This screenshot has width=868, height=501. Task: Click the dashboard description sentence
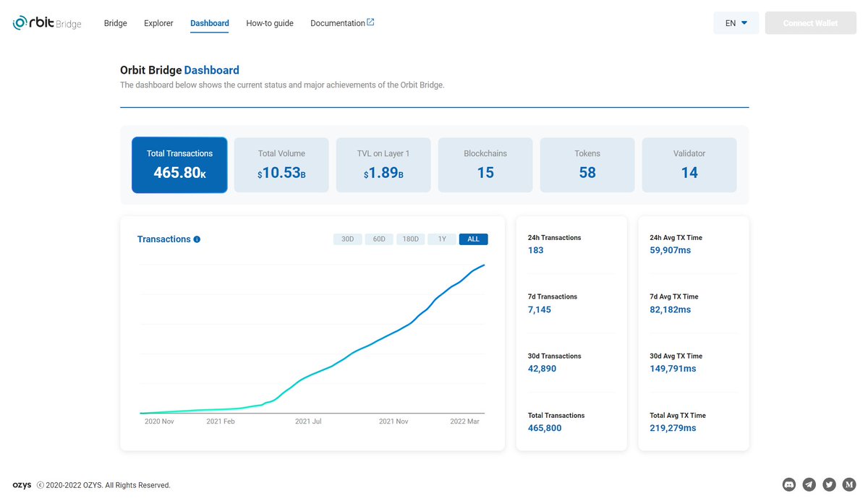pos(282,85)
